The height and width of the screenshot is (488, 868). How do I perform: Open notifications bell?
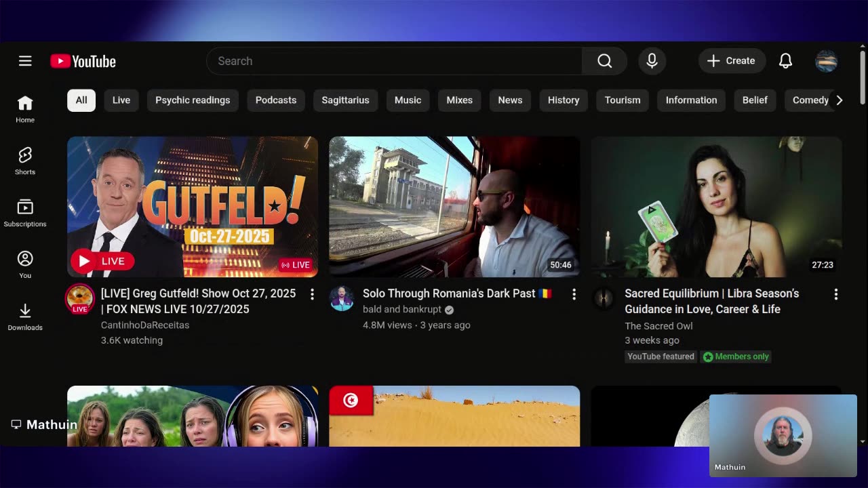pyautogui.click(x=785, y=61)
